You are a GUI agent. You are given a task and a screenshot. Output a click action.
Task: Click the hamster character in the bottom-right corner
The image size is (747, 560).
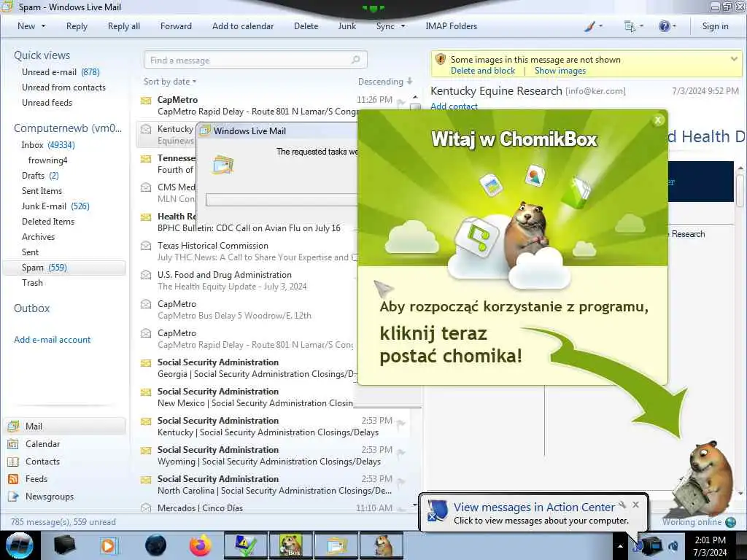point(704,478)
